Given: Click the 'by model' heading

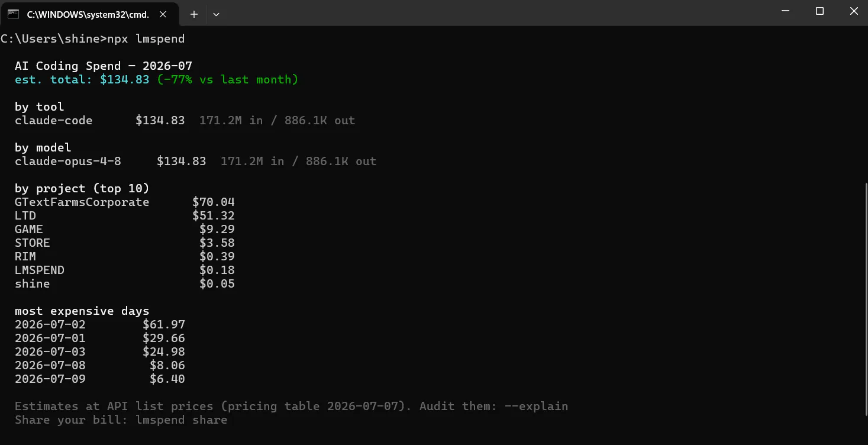Looking at the screenshot, I should (43, 147).
